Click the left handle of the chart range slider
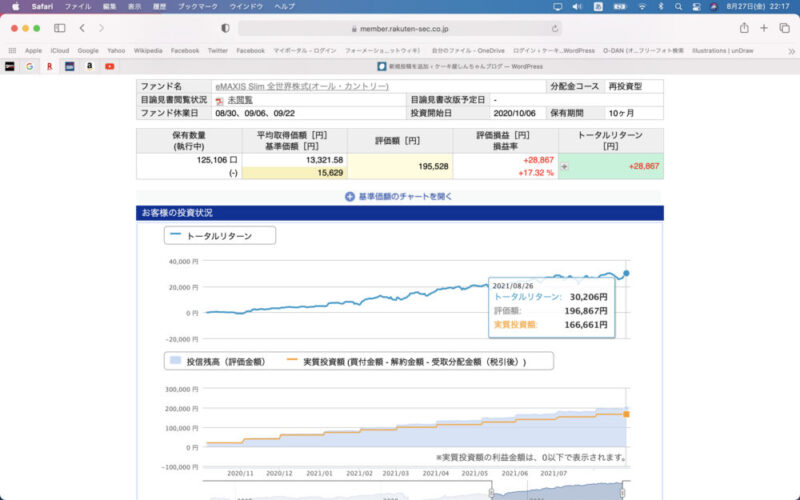This screenshot has width=800, height=500. tap(491, 493)
